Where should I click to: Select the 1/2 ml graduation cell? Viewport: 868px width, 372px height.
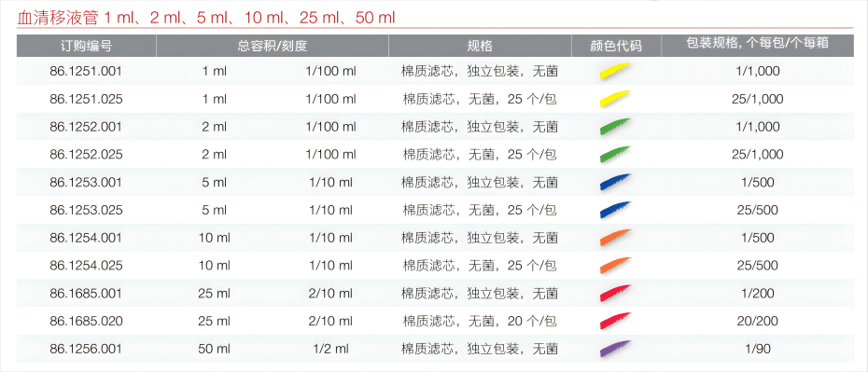(330, 349)
